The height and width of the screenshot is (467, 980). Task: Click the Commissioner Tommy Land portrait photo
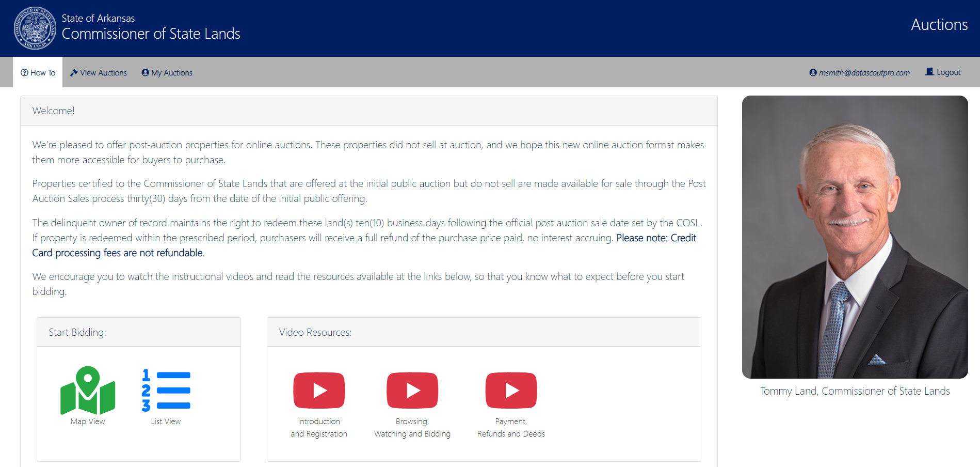point(855,237)
